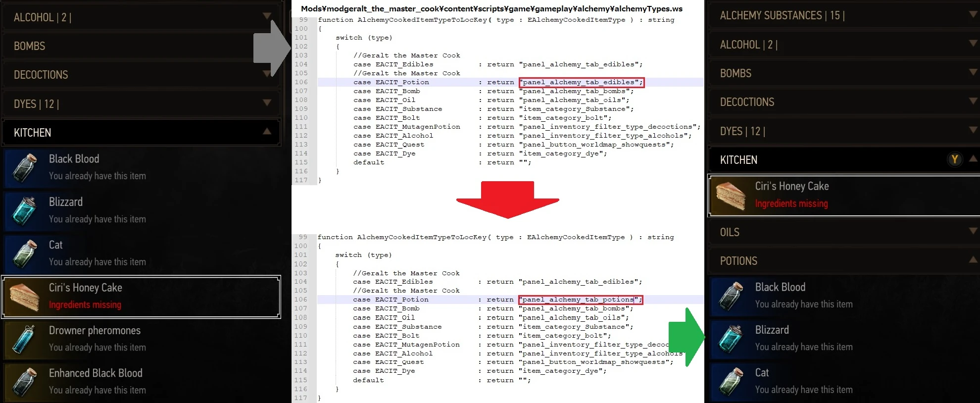Screen dimensions: 980x403
Task: Click the alchemyTypes.ws file path title
Action: click(x=491, y=8)
